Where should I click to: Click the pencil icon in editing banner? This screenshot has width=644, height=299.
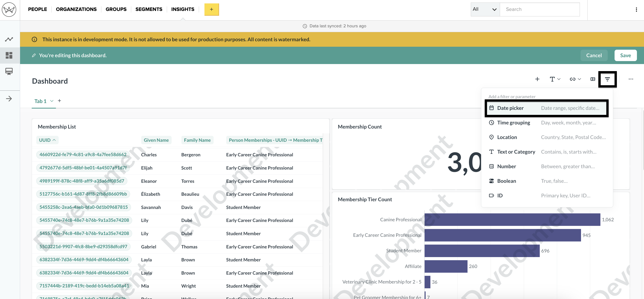coord(34,55)
